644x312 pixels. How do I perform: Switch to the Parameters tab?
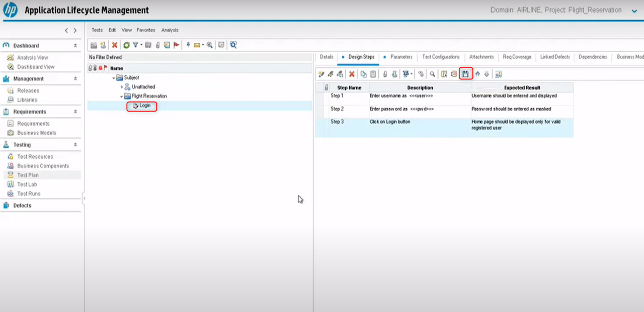point(401,57)
